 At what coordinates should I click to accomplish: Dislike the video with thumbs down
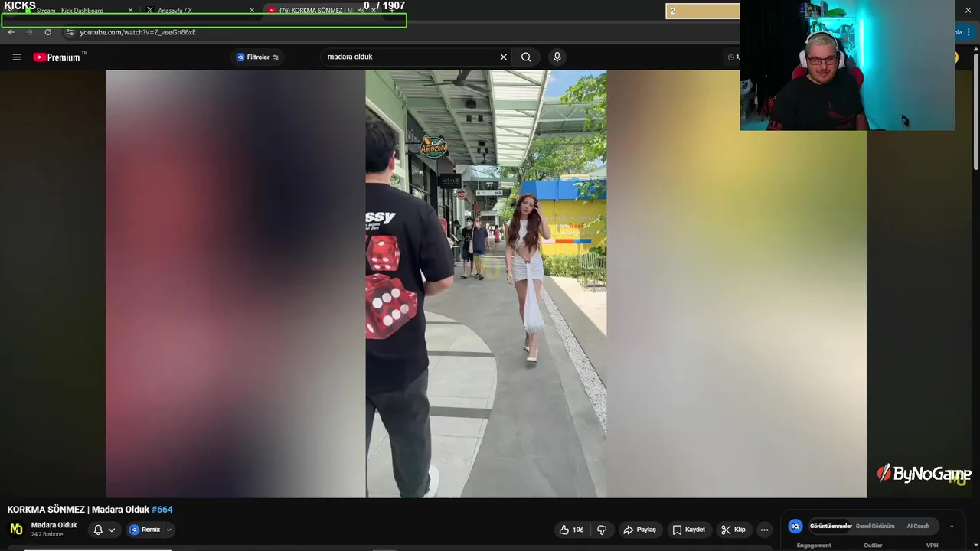click(602, 530)
